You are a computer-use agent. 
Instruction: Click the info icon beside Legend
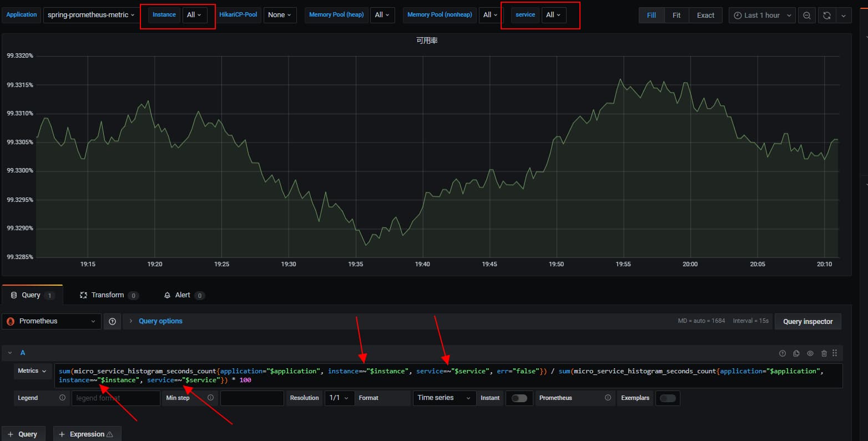pyautogui.click(x=62, y=398)
